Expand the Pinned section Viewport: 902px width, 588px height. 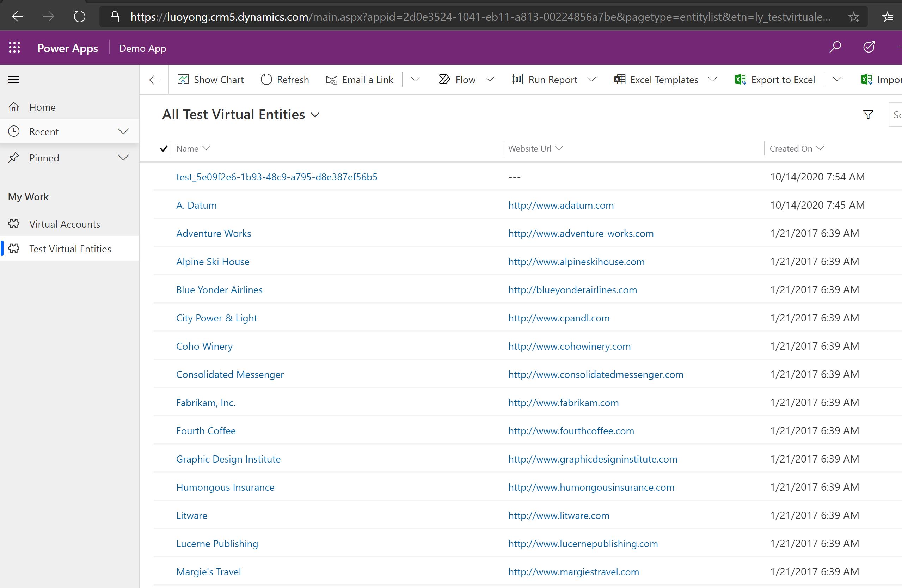pos(123,158)
